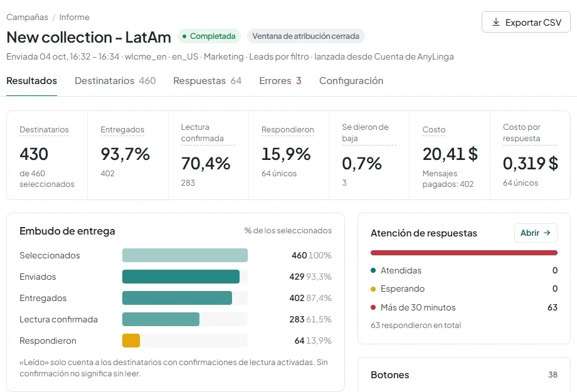Click the Más de 30 minutos count 63
The image size is (577, 392).
[553, 307]
